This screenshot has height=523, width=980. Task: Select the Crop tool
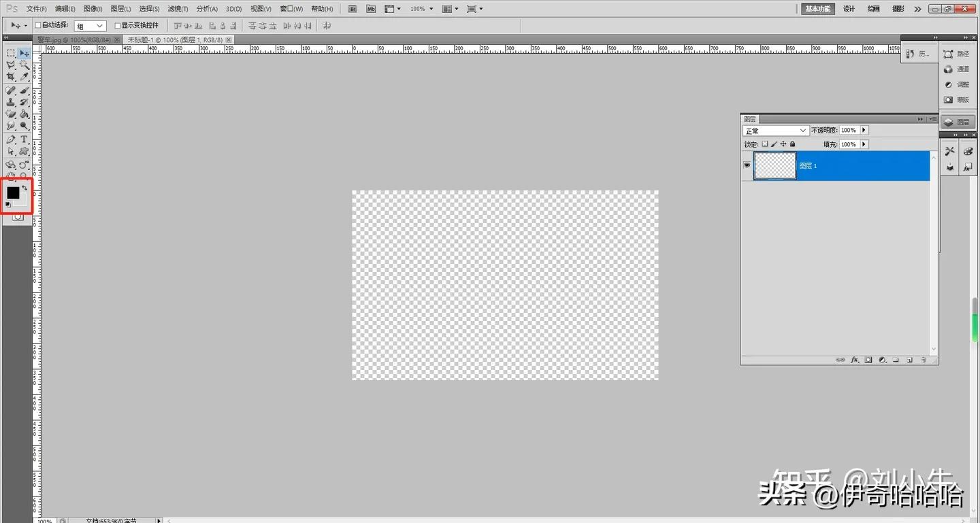[x=11, y=77]
